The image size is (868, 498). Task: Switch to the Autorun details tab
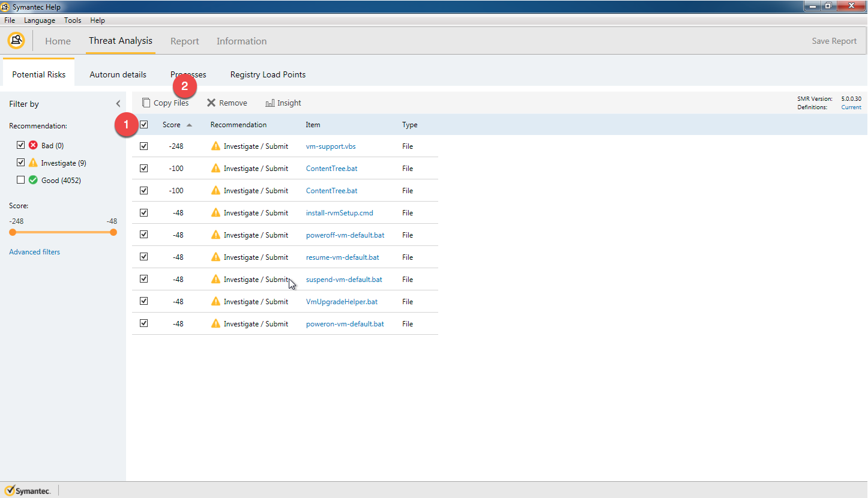(x=118, y=75)
